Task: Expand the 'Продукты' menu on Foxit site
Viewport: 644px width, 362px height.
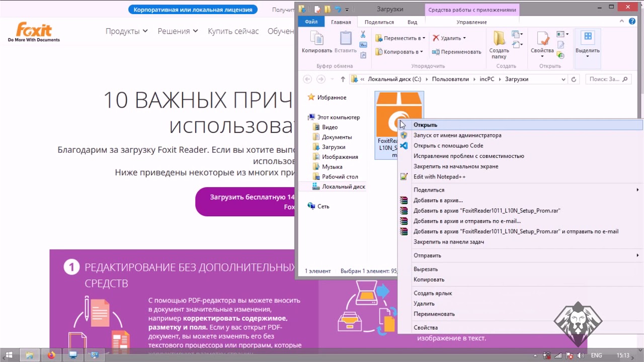Action: click(x=127, y=31)
